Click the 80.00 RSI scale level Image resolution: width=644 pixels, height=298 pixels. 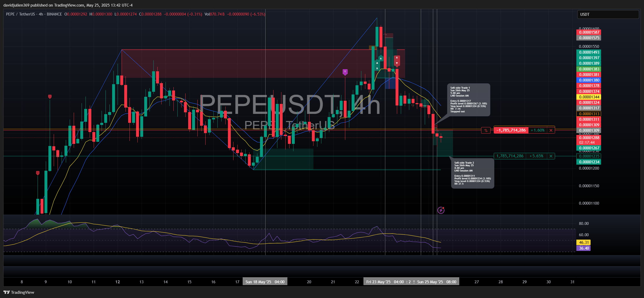[584, 224]
